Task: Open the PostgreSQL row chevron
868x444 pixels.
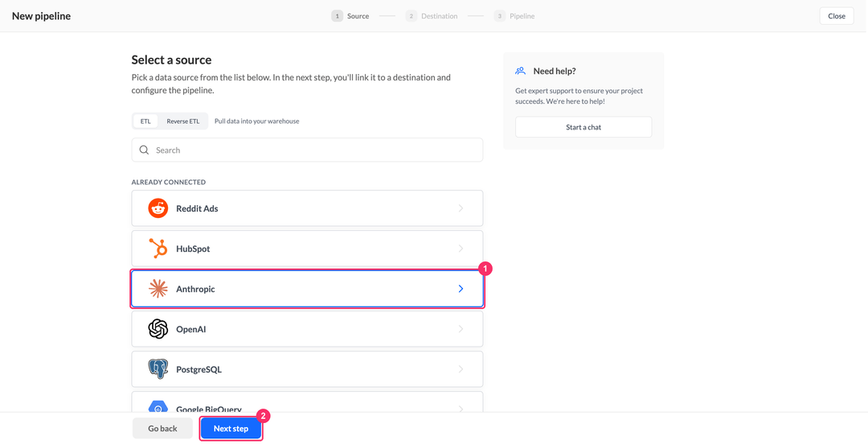Action: pyautogui.click(x=461, y=369)
